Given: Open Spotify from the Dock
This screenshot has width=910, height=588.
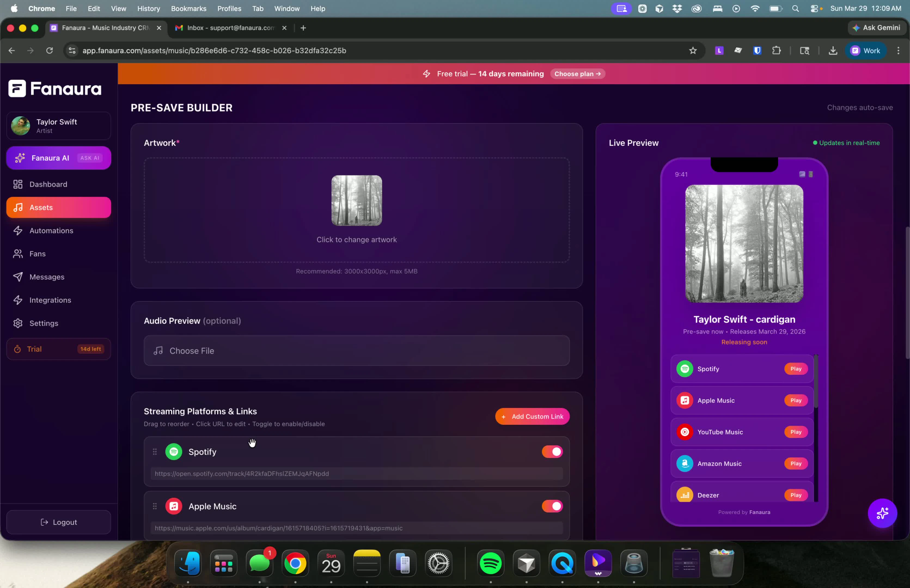Looking at the screenshot, I should (491, 563).
